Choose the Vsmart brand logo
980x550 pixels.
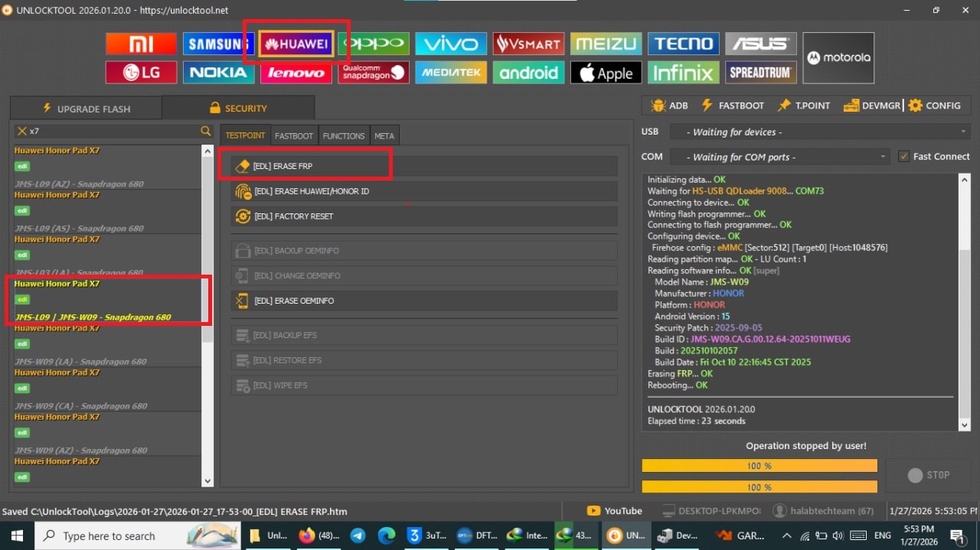coord(528,44)
